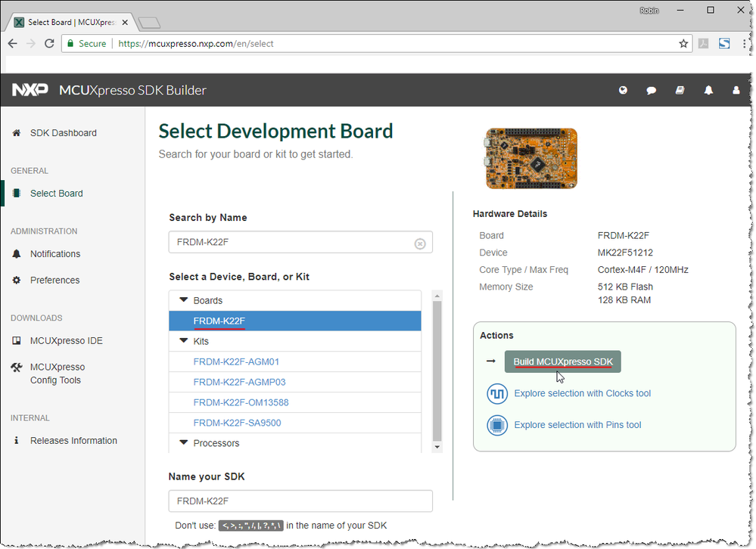Close the Select Board browser tab

(x=125, y=22)
